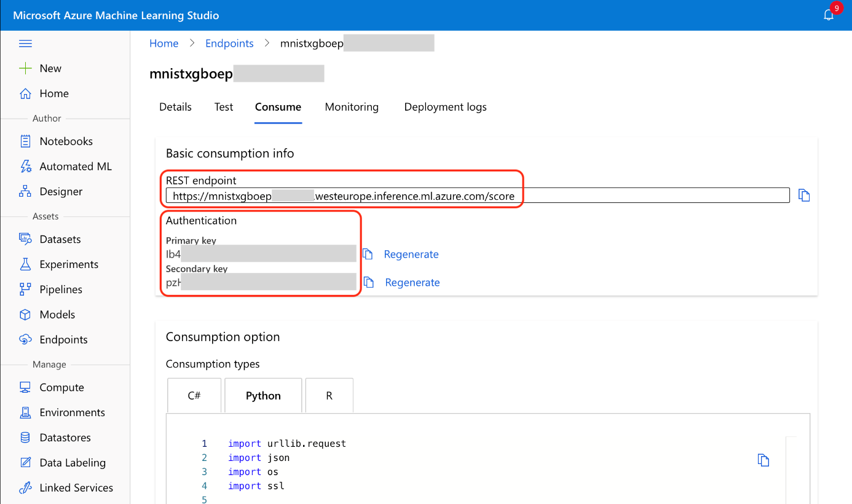Click the 'import ssl' code line

click(256, 486)
